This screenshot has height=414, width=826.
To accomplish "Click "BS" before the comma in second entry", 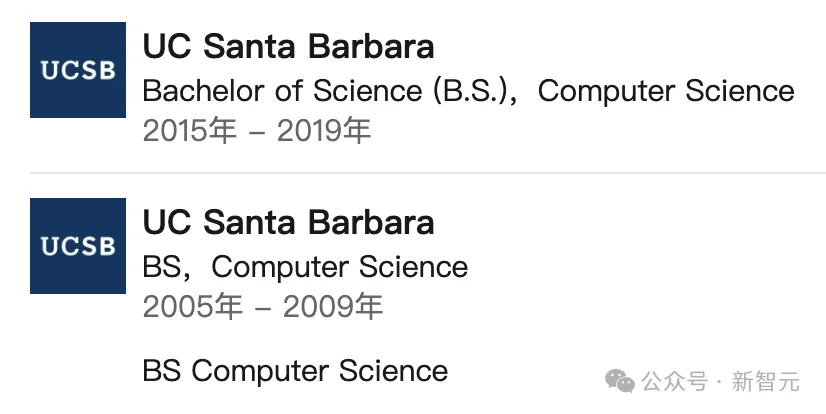I will [x=162, y=267].
